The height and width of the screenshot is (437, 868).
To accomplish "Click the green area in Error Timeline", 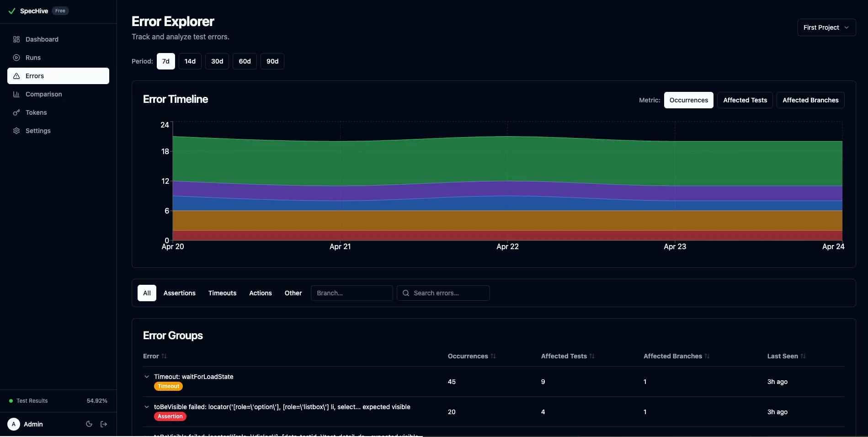I will coord(507,160).
